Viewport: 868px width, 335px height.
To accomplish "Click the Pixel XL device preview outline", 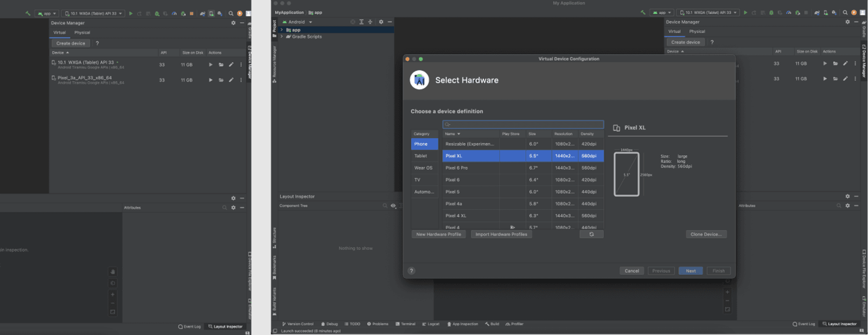I will (x=627, y=174).
